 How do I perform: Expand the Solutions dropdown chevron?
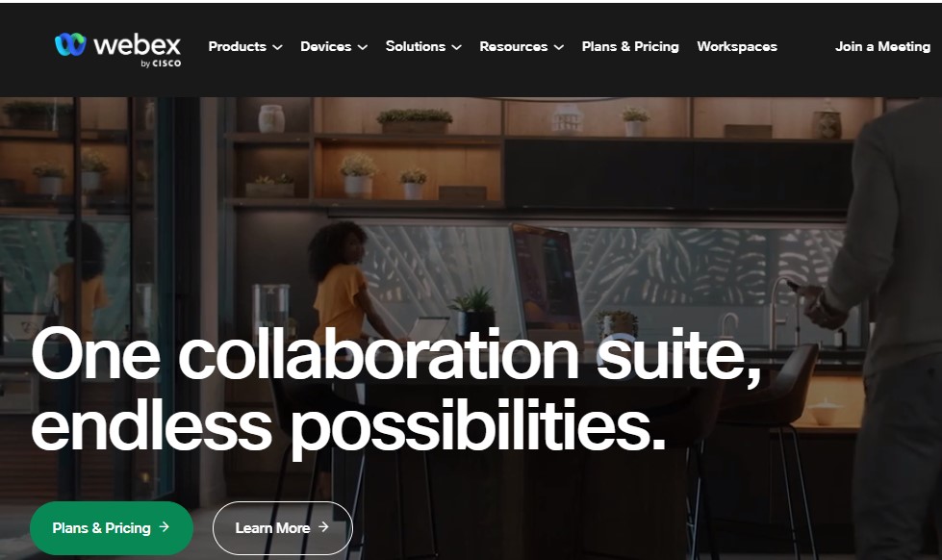tap(457, 47)
